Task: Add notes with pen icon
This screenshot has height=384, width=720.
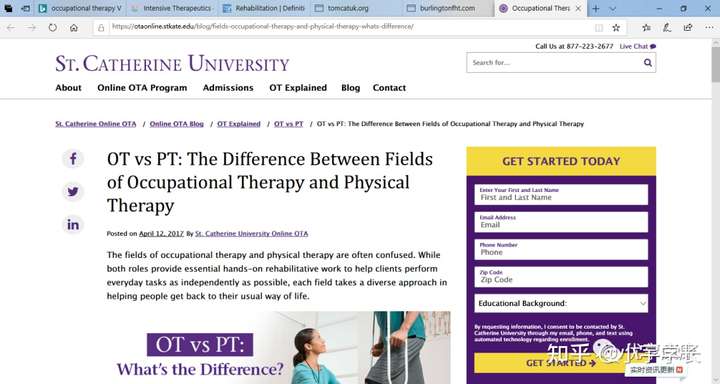Action: (667, 28)
